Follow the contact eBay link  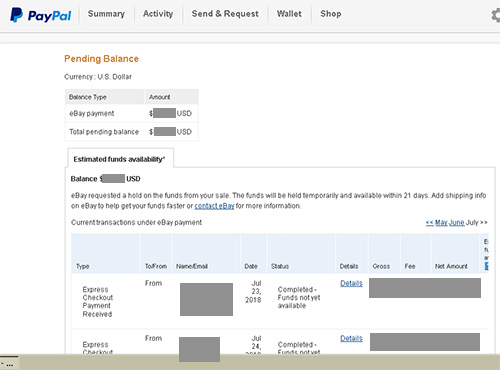[214, 206]
